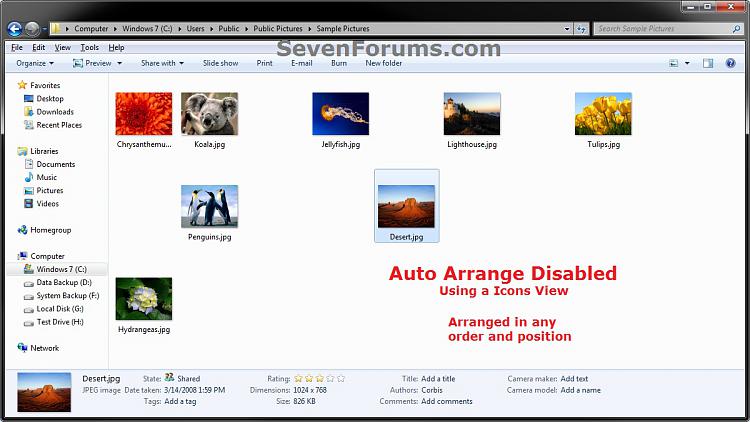This screenshot has height=422, width=750.
Task: Open the Help menu
Action: tap(116, 47)
